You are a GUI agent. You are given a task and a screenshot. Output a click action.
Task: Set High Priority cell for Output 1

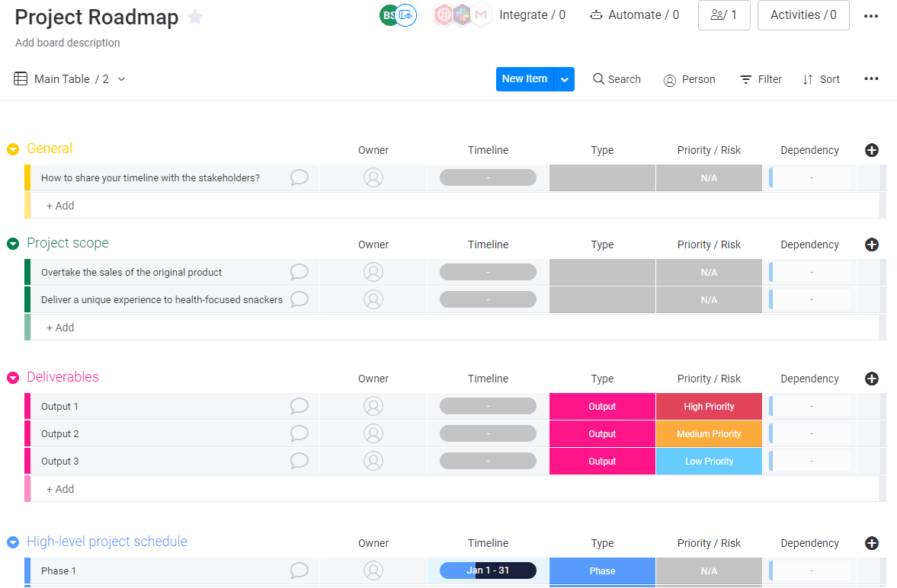(708, 406)
